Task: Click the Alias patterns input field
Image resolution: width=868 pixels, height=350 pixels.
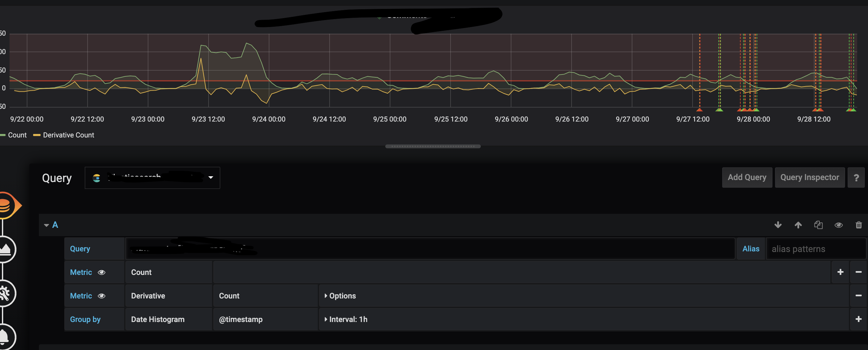Action: point(816,248)
